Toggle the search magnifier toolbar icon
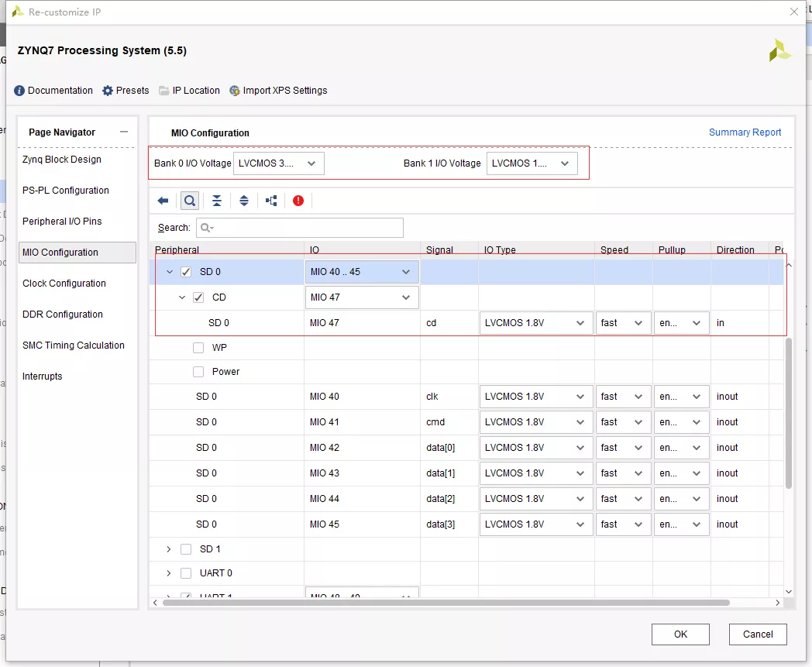Screen dimensions: 812x667 tap(190, 201)
